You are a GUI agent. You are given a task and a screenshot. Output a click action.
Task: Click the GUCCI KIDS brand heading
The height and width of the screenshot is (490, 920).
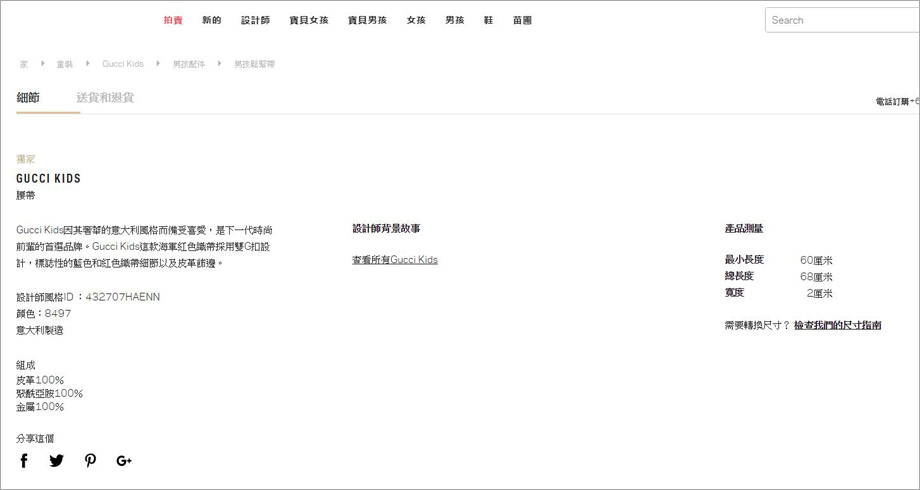coord(49,178)
